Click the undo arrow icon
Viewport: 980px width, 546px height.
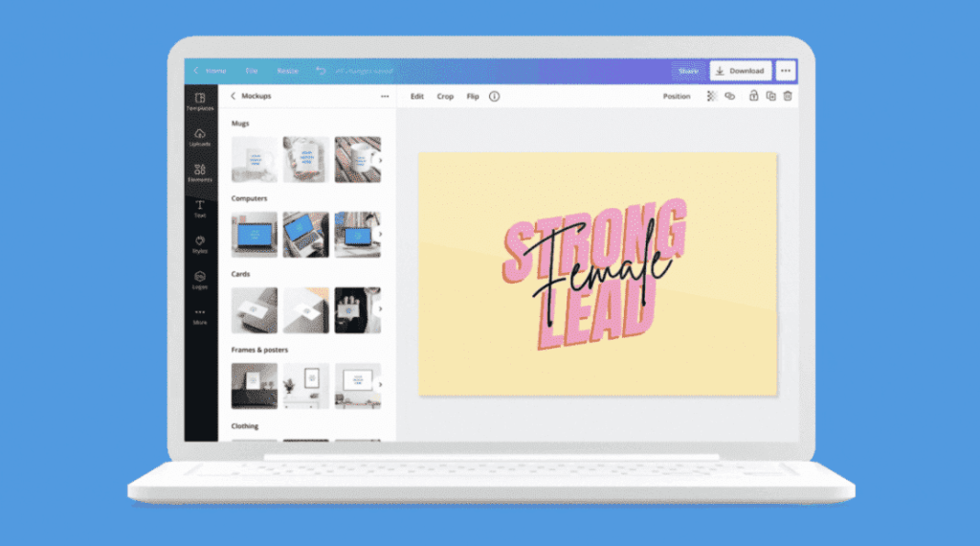(321, 71)
